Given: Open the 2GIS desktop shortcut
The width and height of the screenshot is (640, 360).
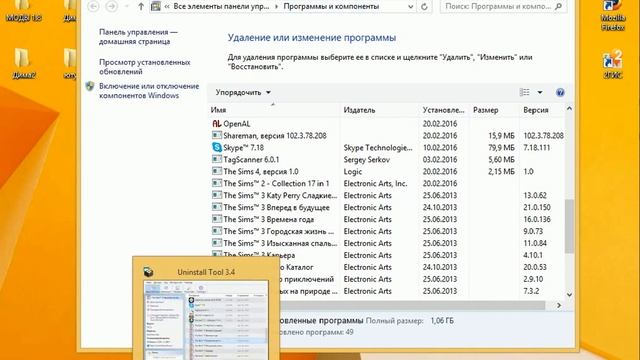Looking at the screenshot, I should [612, 64].
